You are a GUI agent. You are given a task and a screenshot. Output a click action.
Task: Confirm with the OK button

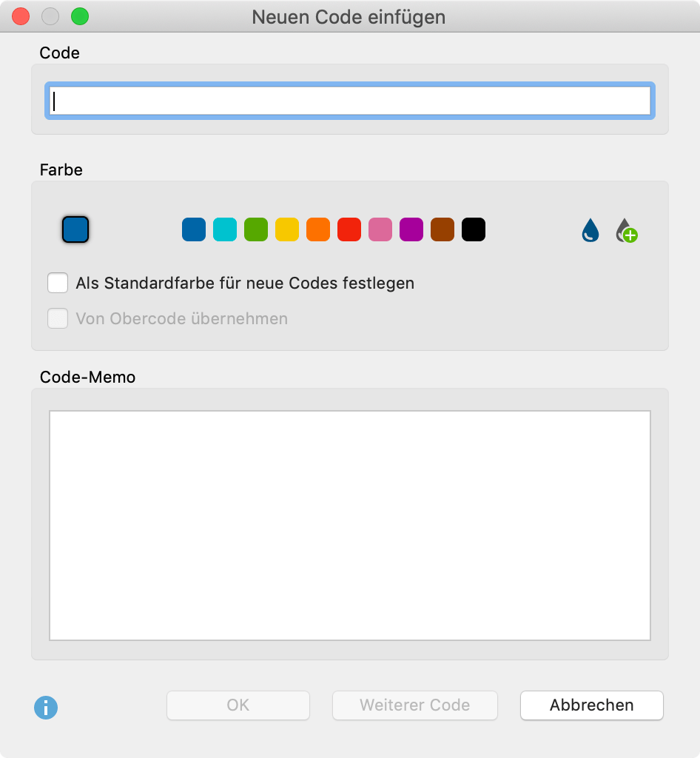[x=238, y=705]
